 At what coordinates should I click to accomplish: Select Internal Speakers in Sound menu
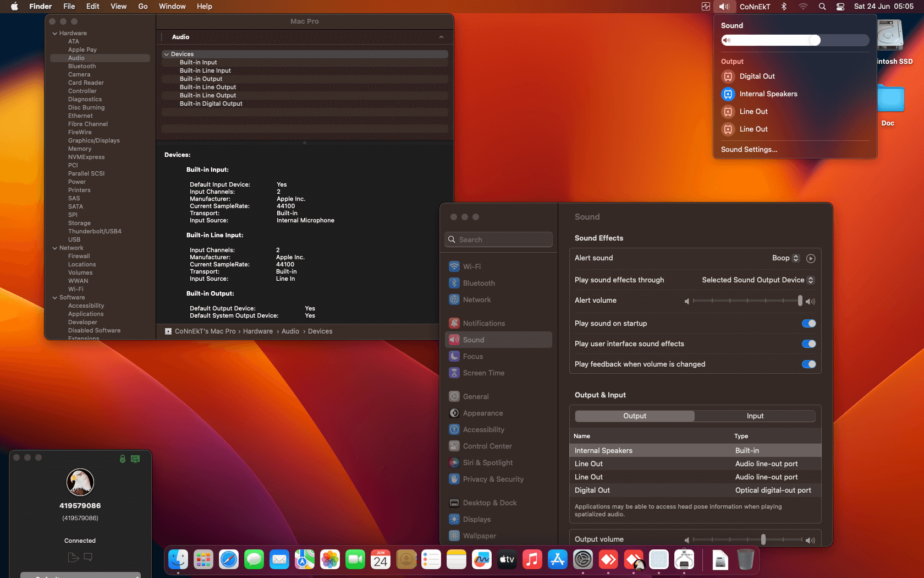coord(768,94)
